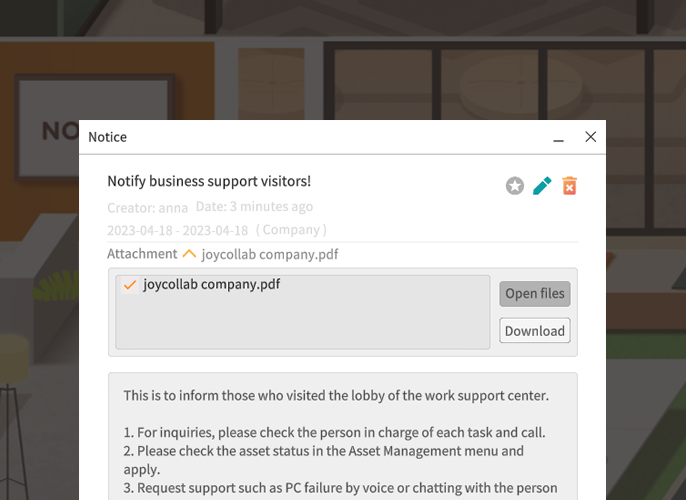Edit the notice with pencil icon
The height and width of the screenshot is (500, 686).
pyautogui.click(x=542, y=186)
